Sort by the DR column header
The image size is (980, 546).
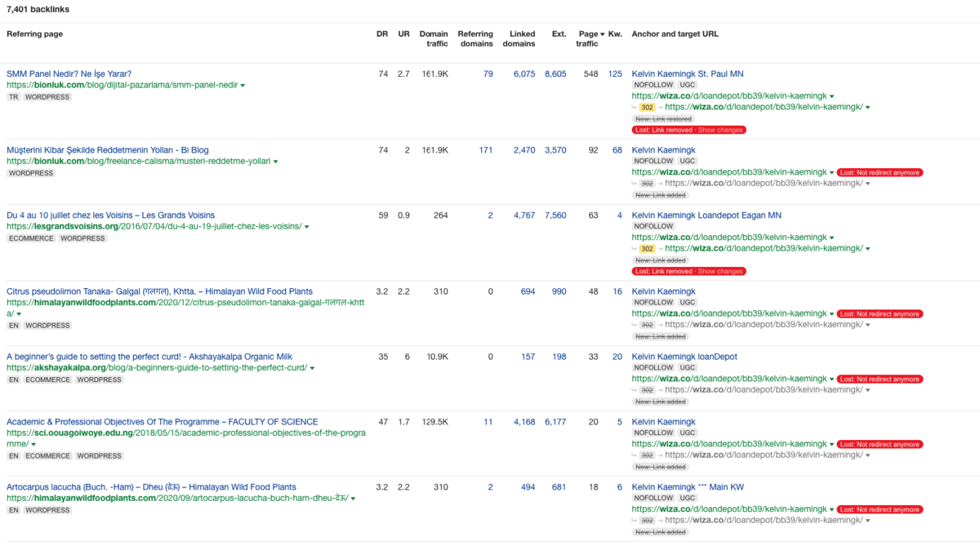pyautogui.click(x=382, y=33)
